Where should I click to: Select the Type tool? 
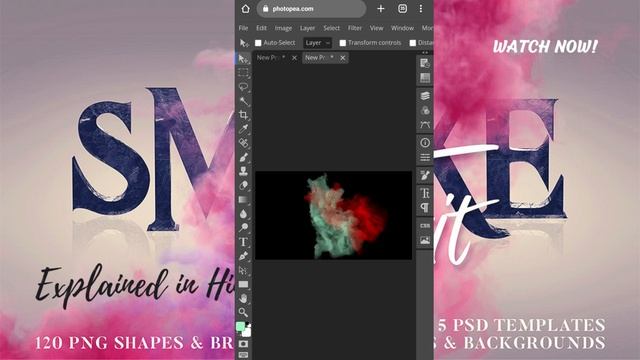coord(243,242)
